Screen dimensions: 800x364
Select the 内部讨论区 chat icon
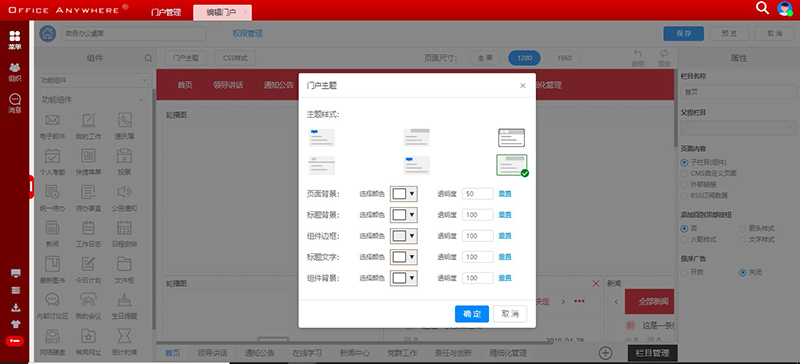click(53, 300)
